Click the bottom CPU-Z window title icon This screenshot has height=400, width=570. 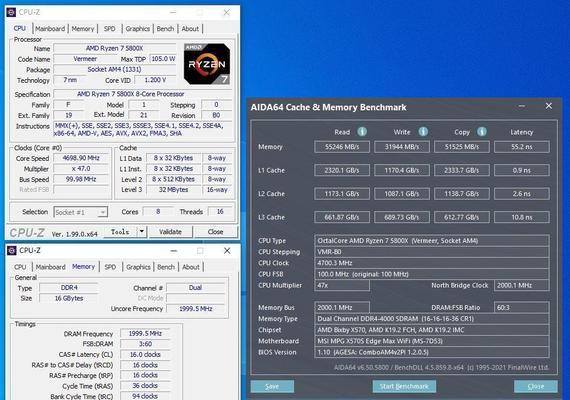pos(12,251)
